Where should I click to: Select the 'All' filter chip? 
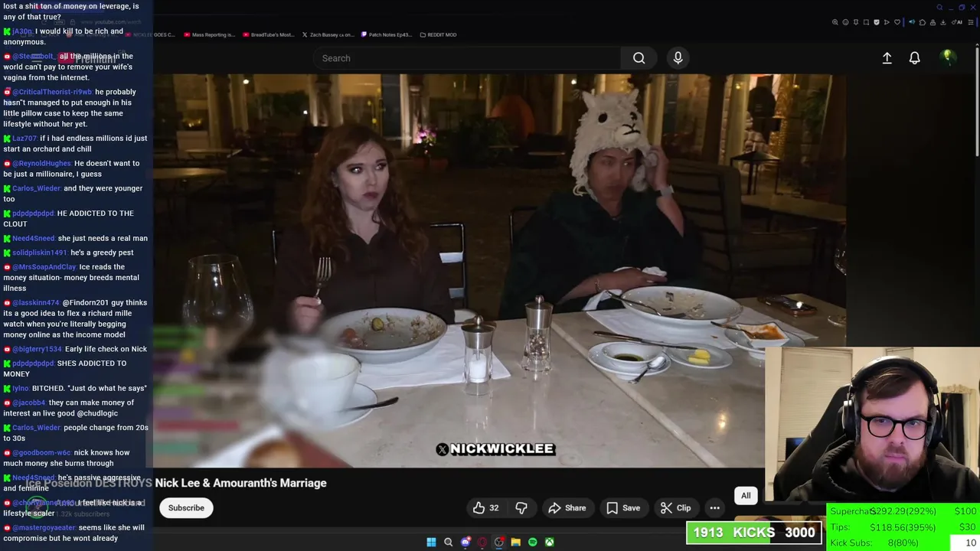(x=746, y=495)
